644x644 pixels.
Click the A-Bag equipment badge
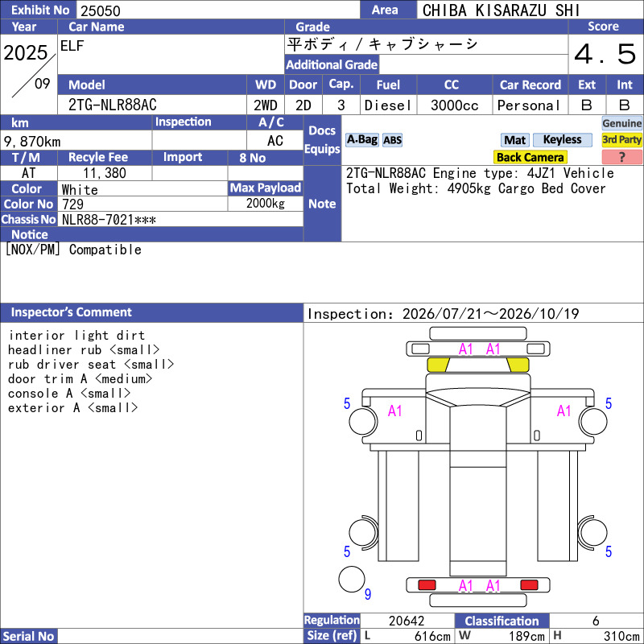(x=361, y=140)
